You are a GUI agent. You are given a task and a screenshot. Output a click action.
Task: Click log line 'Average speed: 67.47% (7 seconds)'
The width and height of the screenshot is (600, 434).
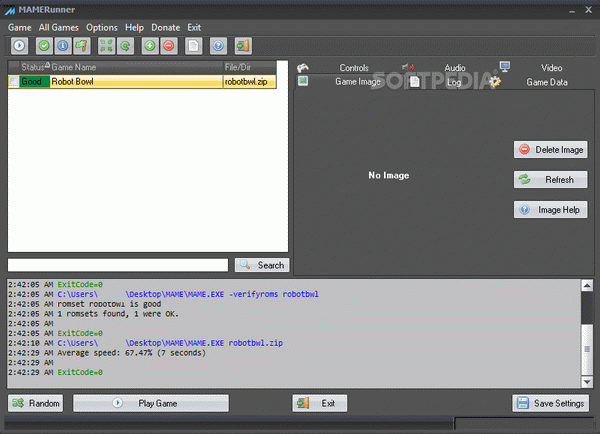[x=131, y=352]
